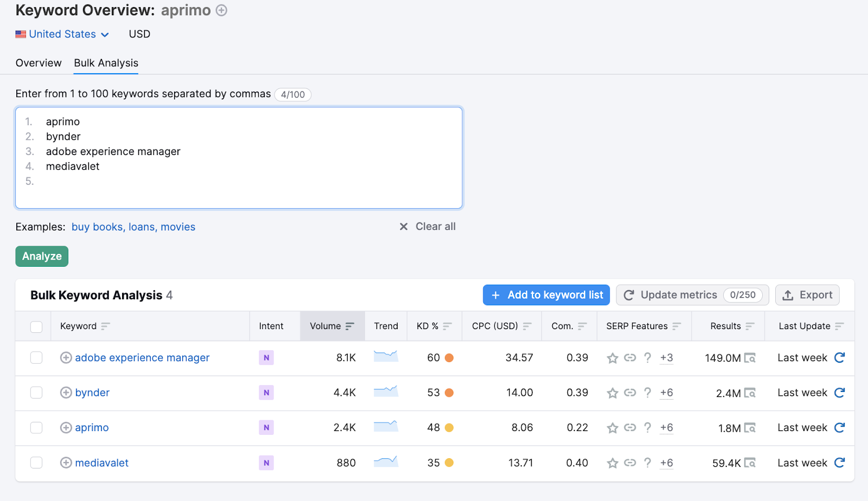This screenshot has width=868, height=501.
Task: Export the bulk keyword analysis
Action: coord(807,295)
